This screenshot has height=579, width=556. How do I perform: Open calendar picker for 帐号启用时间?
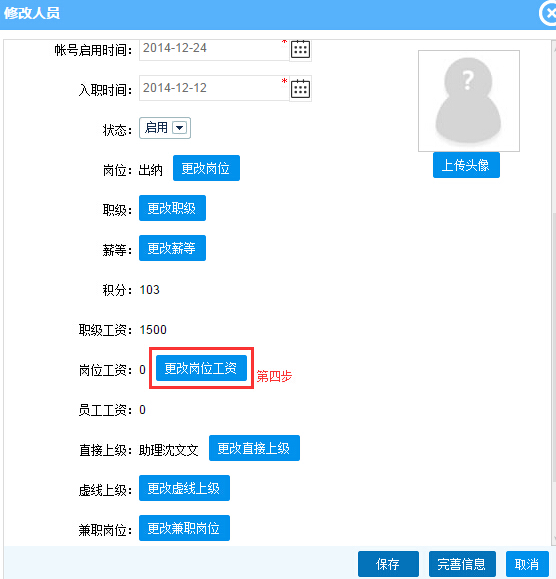tap(300, 49)
